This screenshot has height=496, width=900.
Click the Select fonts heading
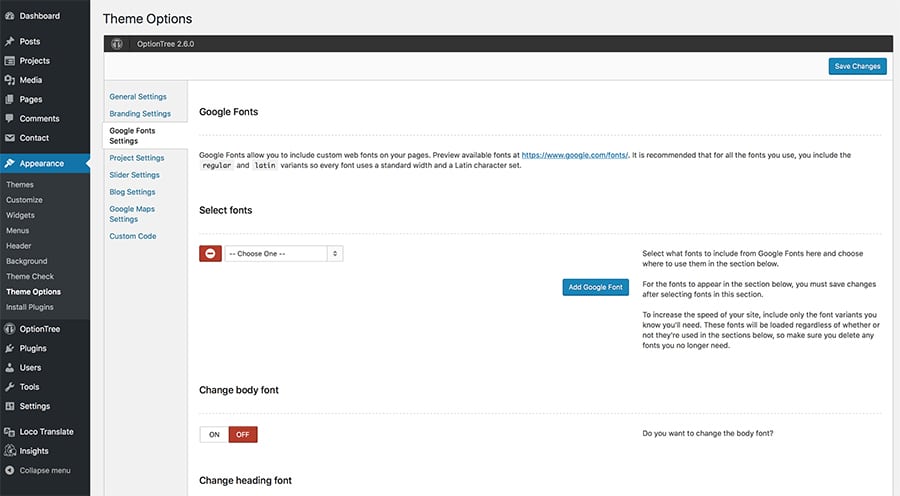[x=226, y=210]
